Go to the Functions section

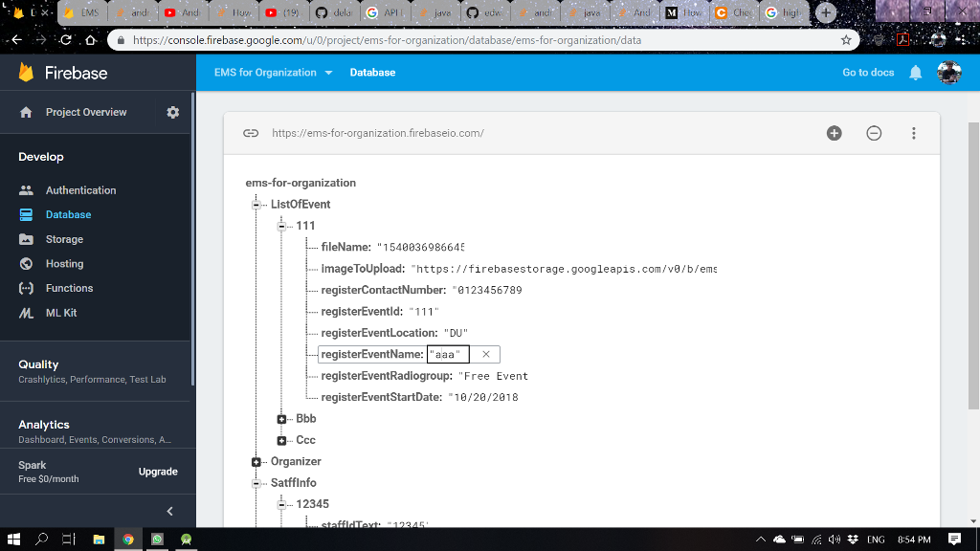pos(71,288)
